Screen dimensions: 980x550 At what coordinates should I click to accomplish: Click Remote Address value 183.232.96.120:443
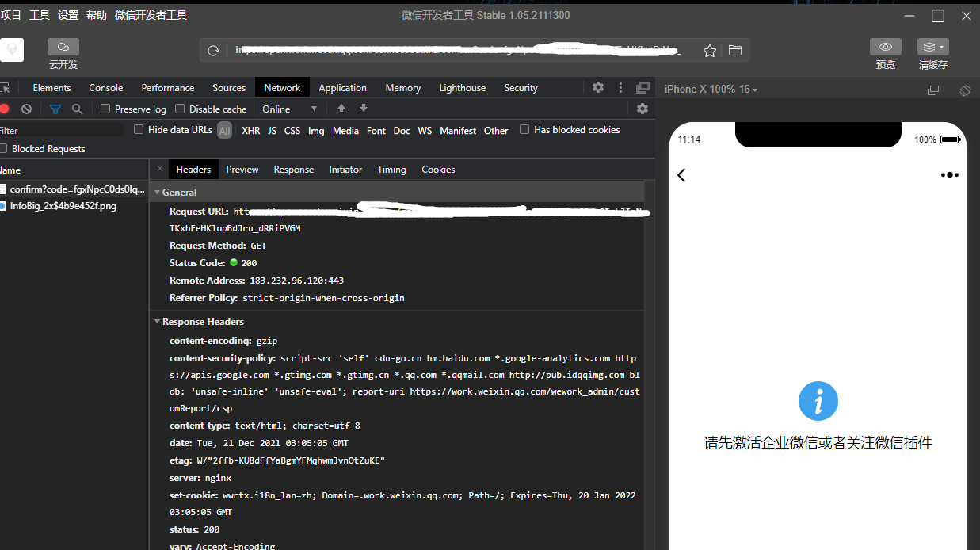(296, 281)
